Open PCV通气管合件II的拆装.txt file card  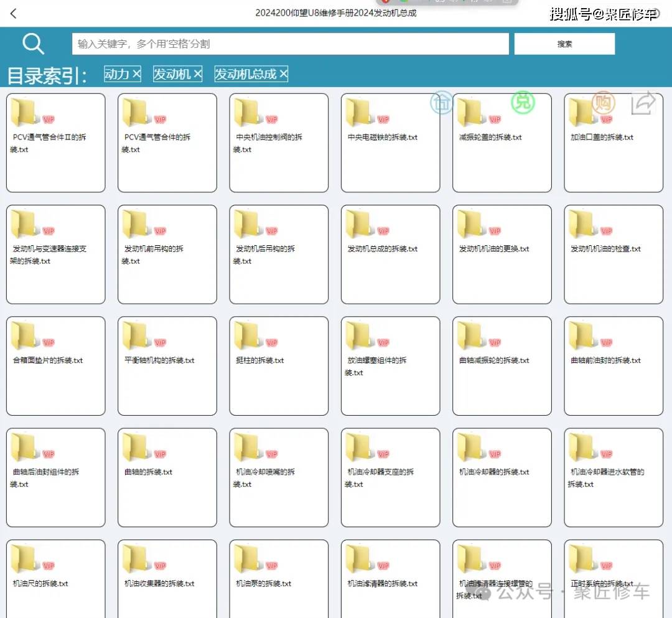[x=55, y=143]
